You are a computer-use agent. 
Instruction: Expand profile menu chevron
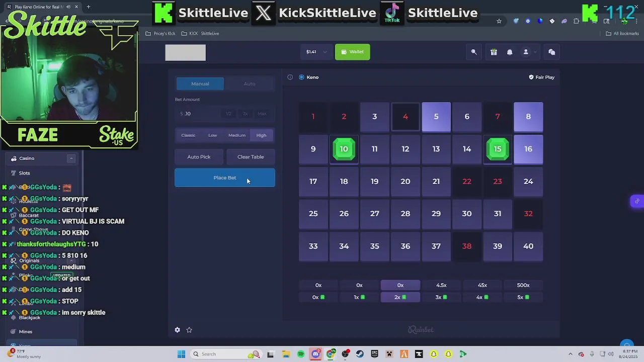click(535, 52)
